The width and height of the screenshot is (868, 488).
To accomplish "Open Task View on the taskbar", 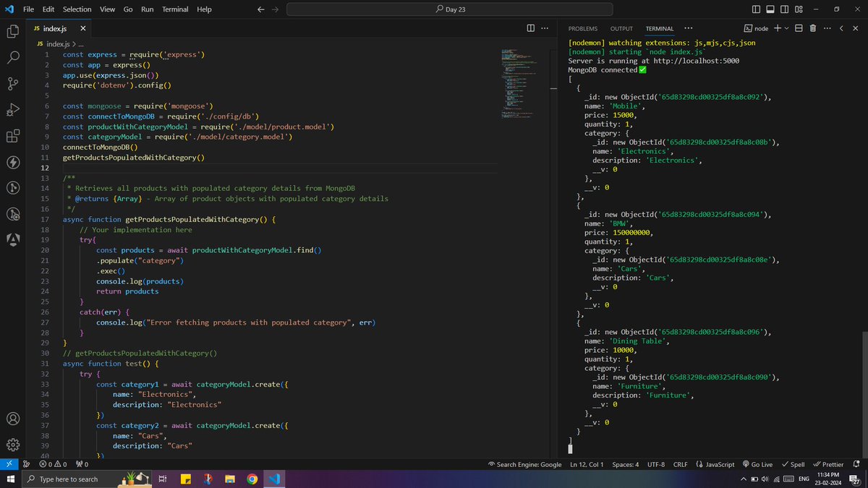I will [162, 479].
